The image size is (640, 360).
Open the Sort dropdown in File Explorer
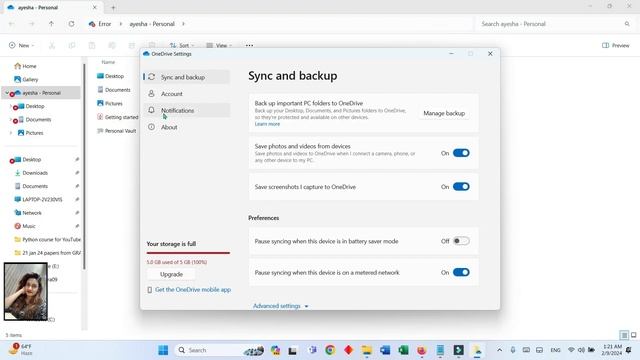[x=182, y=45]
